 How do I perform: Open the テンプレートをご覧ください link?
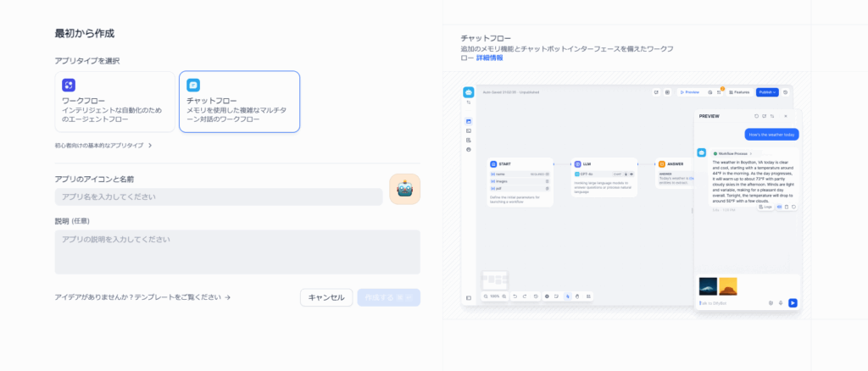click(142, 297)
